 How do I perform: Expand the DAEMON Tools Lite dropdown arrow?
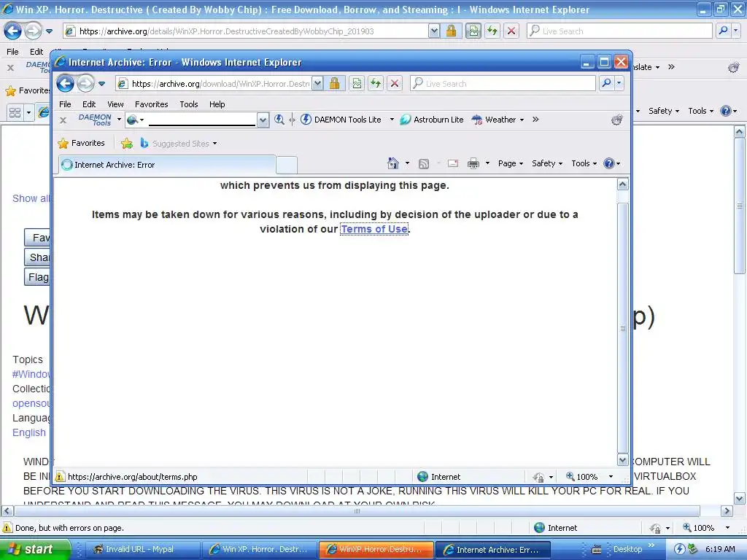tap(392, 120)
